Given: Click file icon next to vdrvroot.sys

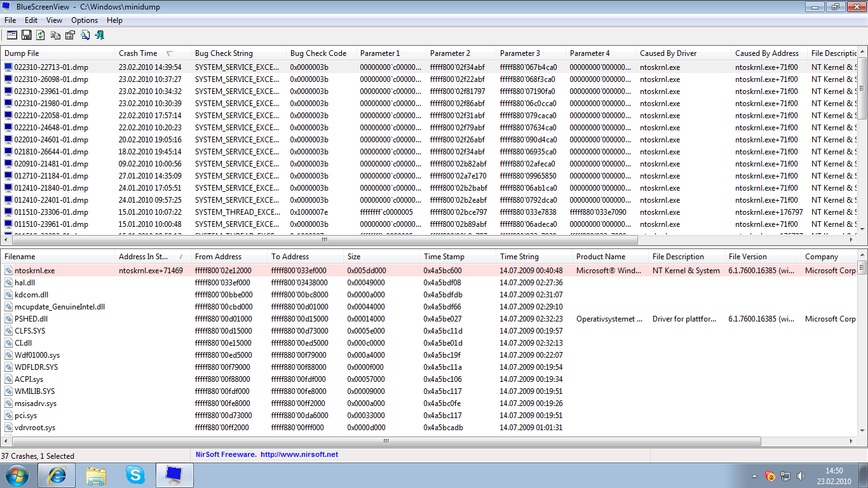Looking at the screenshot, I should tap(8, 427).
